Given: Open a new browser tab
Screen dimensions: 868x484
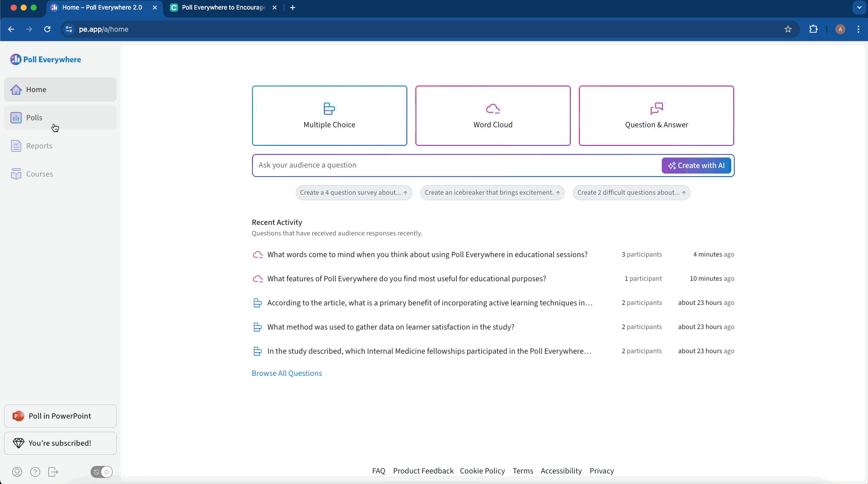Looking at the screenshot, I should [293, 8].
